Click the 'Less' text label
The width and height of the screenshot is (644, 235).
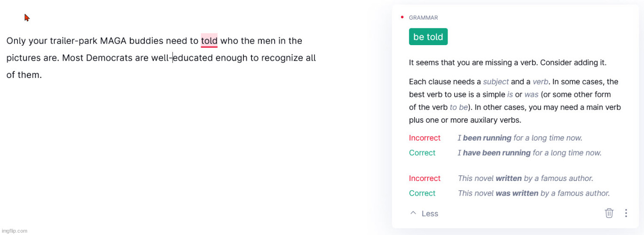coord(430,213)
